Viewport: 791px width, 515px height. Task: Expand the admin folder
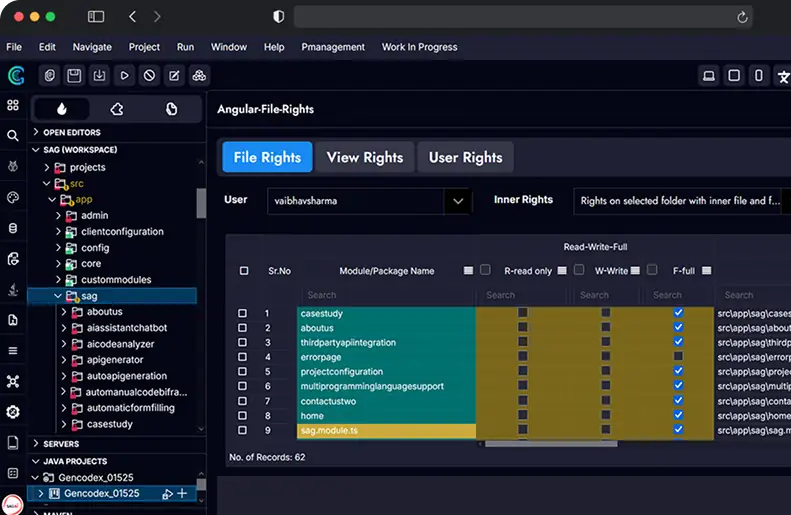click(x=58, y=215)
